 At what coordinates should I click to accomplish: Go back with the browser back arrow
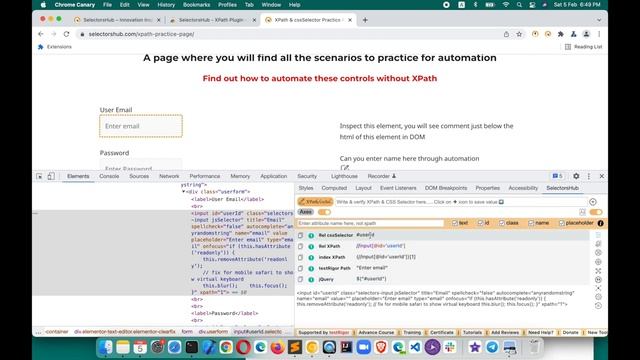pyautogui.click(x=40, y=34)
